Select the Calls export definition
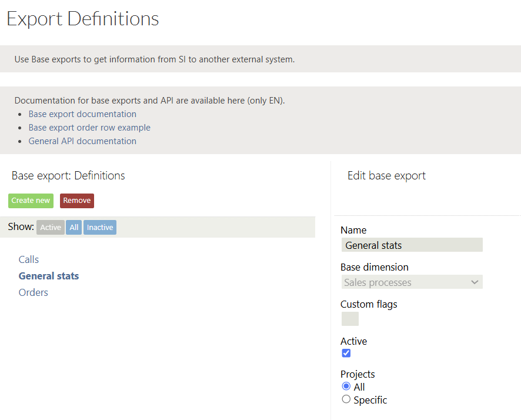Screen dimensions: 521x420 coord(29,259)
